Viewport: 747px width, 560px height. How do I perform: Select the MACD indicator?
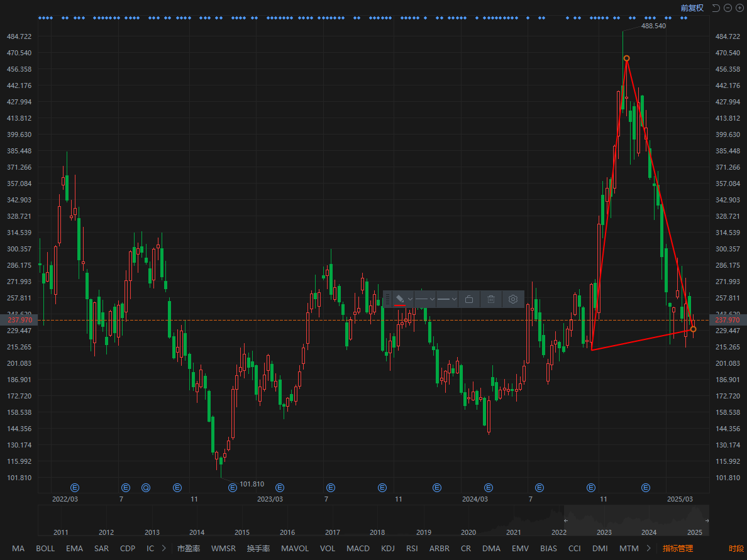click(x=358, y=549)
